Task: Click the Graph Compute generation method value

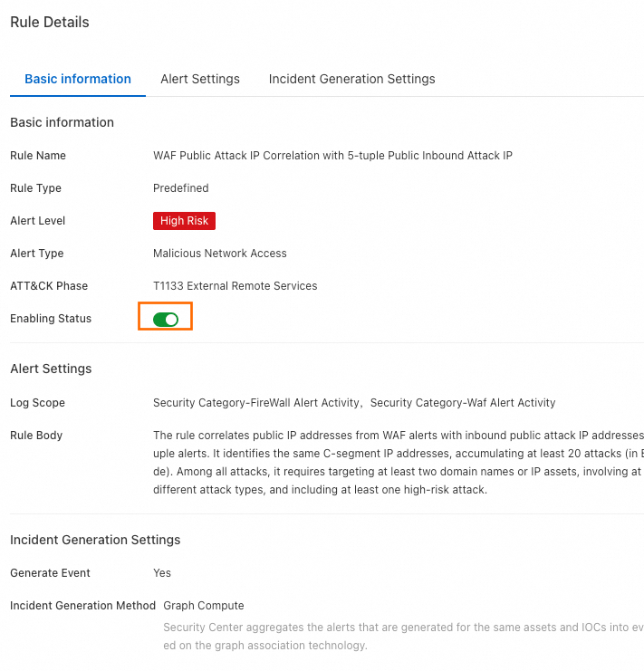Action: pos(204,606)
